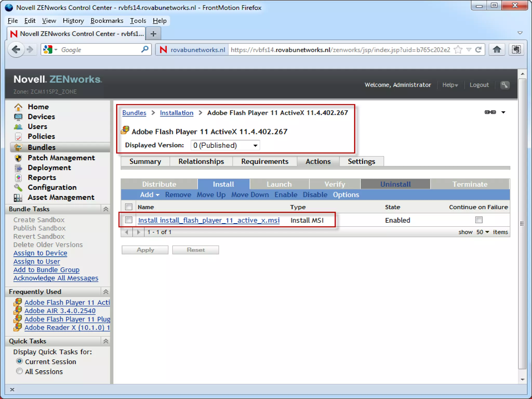This screenshot has height=399, width=532.
Task: Open the Displayed Version dropdown
Action: (x=225, y=145)
